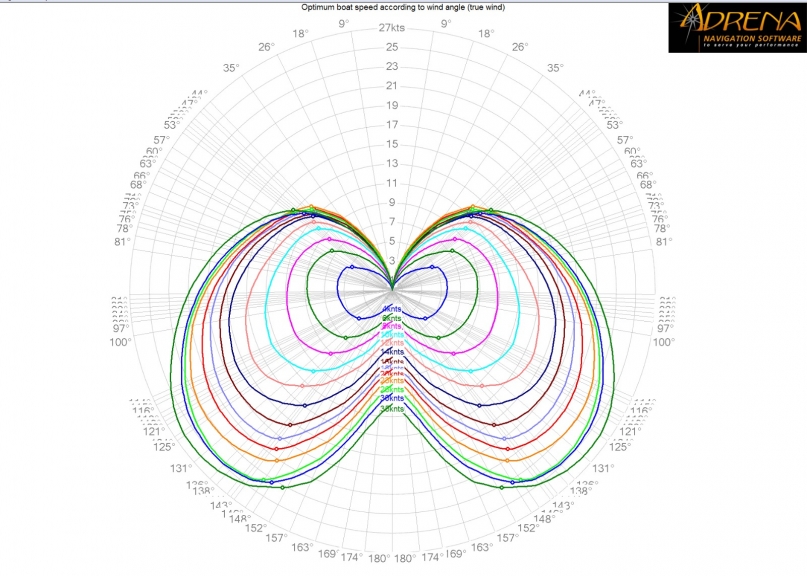Click the pink 12knts curve label
The image size is (807, 576).
[392, 343]
